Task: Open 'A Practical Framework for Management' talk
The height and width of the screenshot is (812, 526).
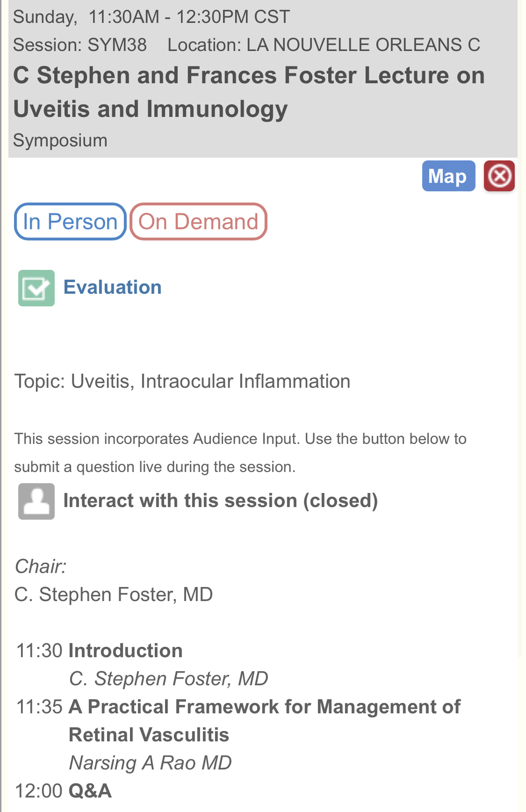Action: [264, 707]
